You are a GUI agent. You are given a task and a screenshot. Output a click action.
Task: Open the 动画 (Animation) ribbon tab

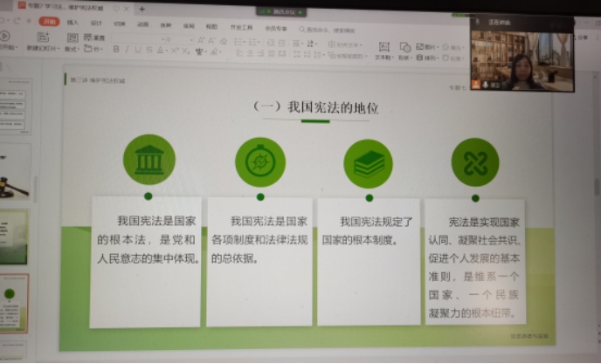(x=142, y=25)
